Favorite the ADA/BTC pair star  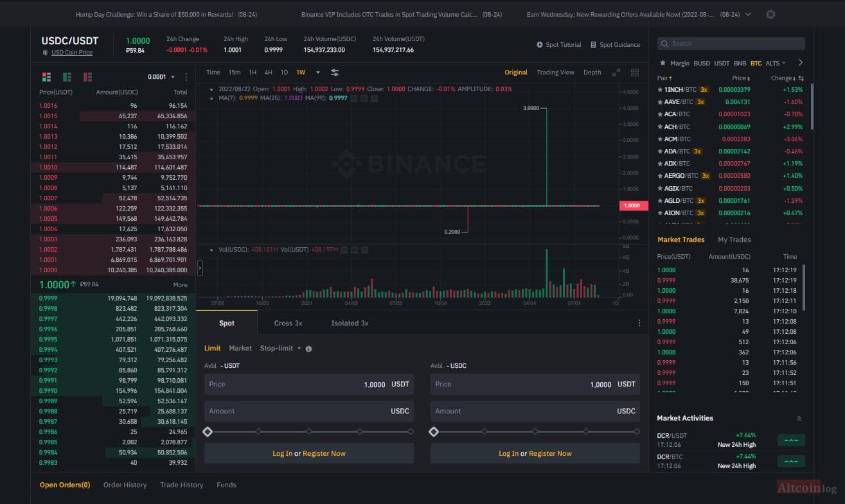[x=660, y=152]
